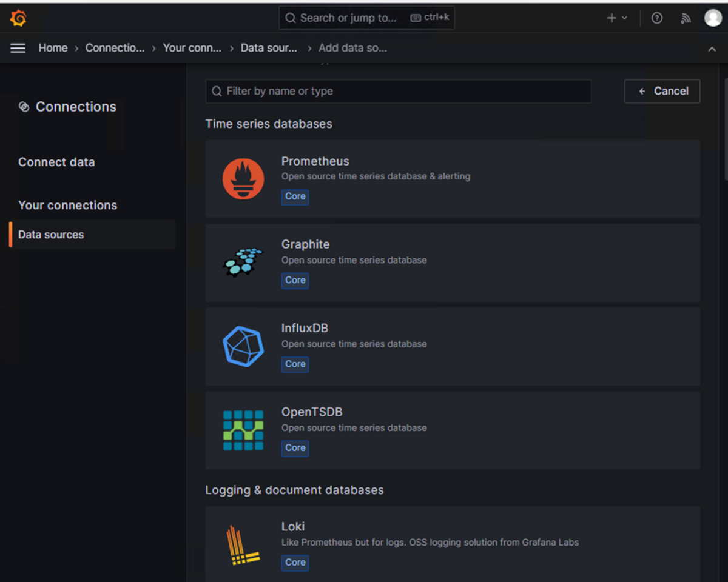Choose the OpenTSDB data source title
Viewport: 728px width, 582px height.
pyautogui.click(x=312, y=412)
